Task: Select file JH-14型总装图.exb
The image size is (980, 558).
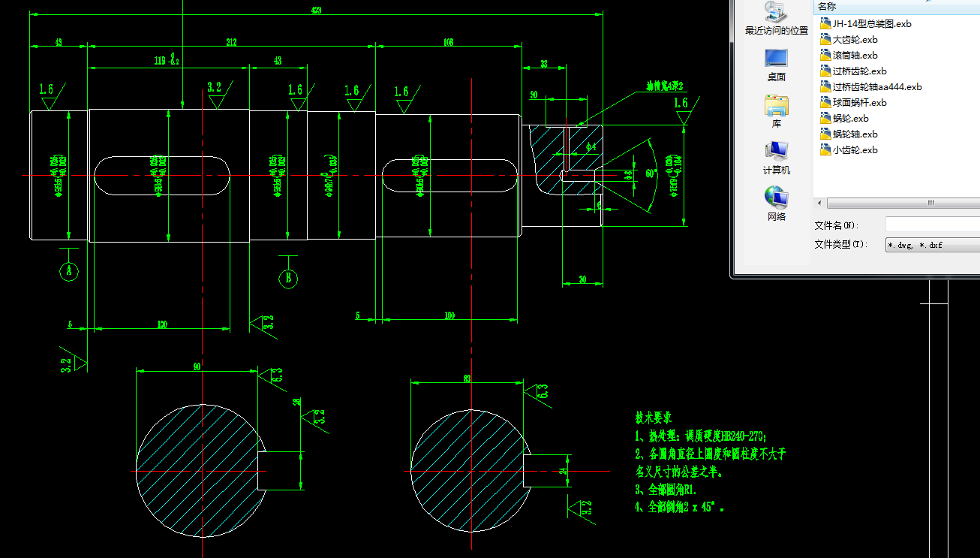Action: [866, 23]
